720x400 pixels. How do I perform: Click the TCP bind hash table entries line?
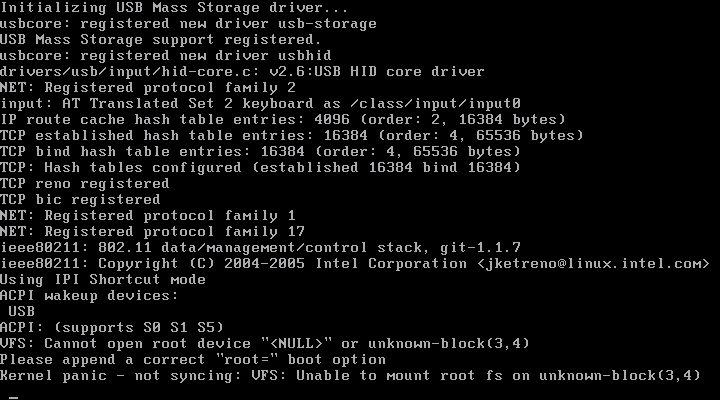(260, 152)
